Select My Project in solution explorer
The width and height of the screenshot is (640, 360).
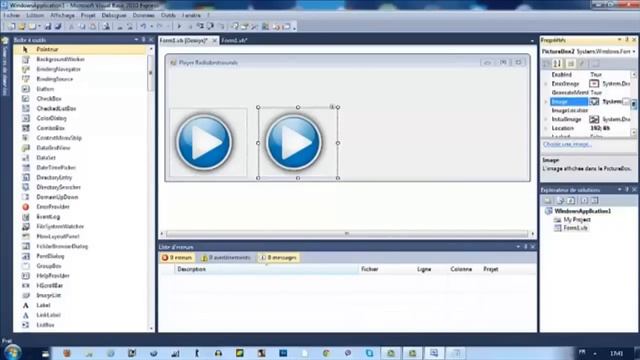tap(577, 220)
